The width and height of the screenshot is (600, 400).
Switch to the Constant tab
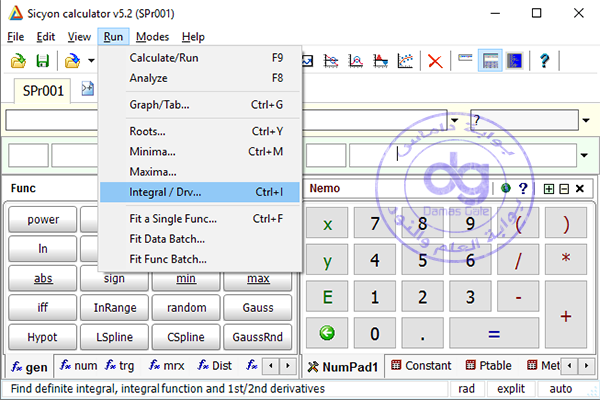421,366
